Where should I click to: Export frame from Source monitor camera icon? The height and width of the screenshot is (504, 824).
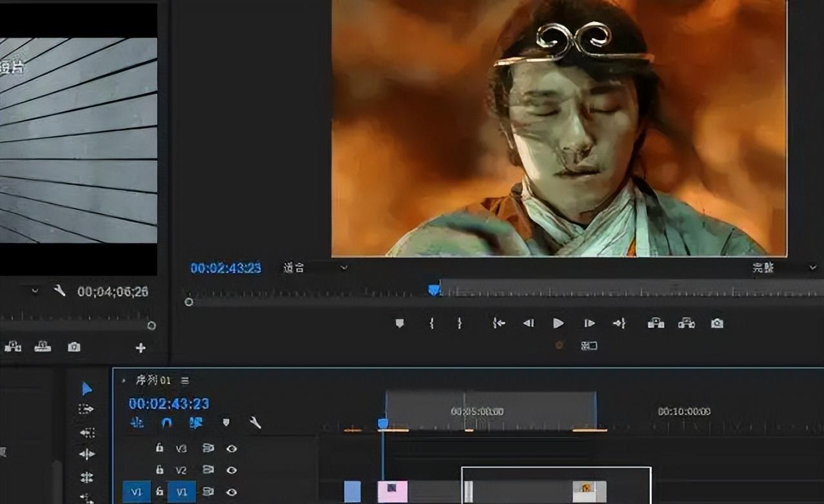(x=74, y=347)
